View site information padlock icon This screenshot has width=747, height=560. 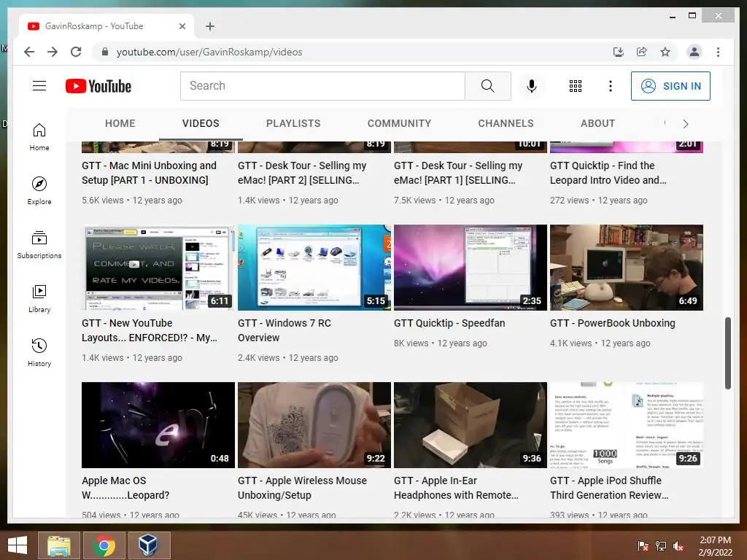coord(105,52)
